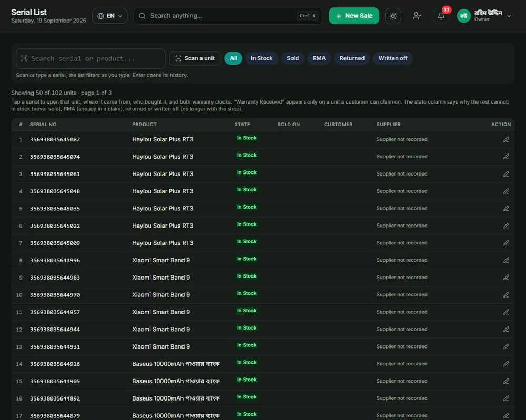This screenshot has height=420, width=526.
Task: Click the STATE column header
Action: tap(242, 125)
